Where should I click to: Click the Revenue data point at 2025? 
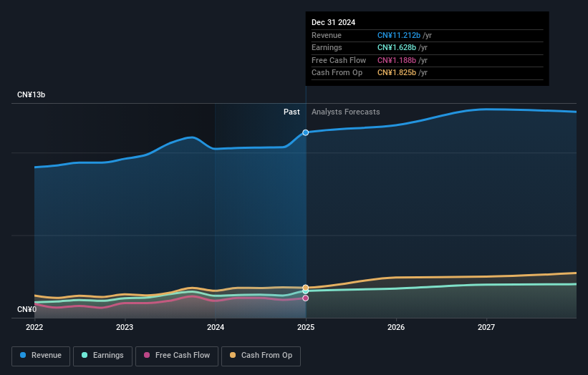click(x=306, y=132)
